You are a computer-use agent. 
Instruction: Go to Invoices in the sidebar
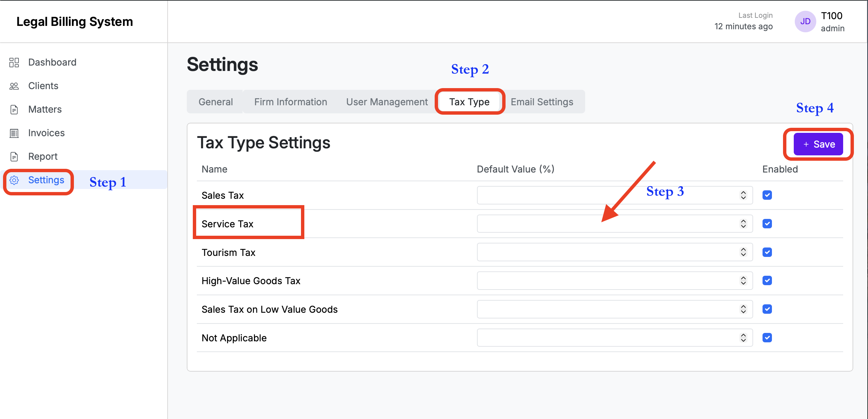point(46,133)
